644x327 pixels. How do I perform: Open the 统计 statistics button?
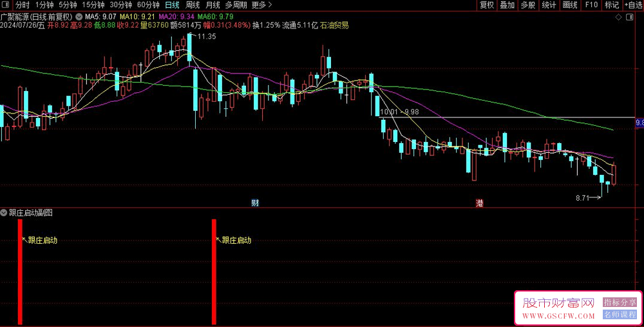tap(549, 5)
